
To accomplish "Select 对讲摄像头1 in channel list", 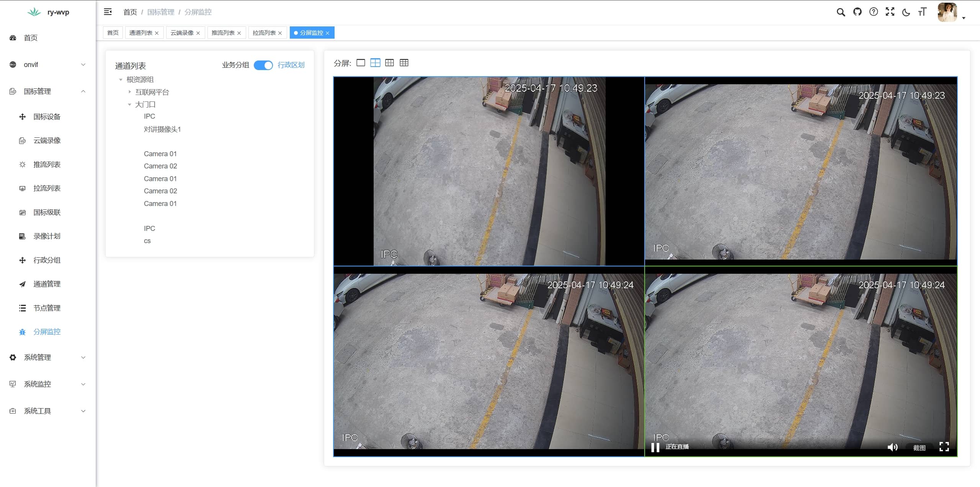I will 162,129.
